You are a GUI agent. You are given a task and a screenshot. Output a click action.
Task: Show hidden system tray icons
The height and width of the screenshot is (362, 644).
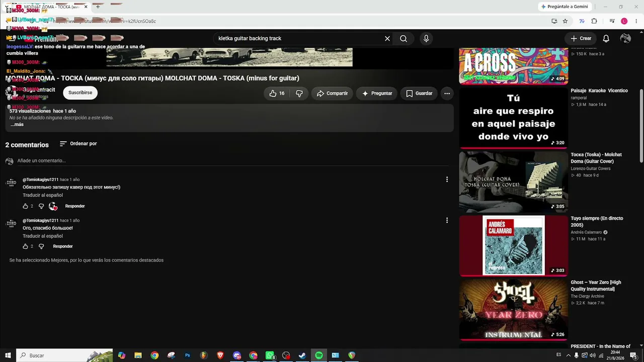pyautogui.click(x=568, y=355)
